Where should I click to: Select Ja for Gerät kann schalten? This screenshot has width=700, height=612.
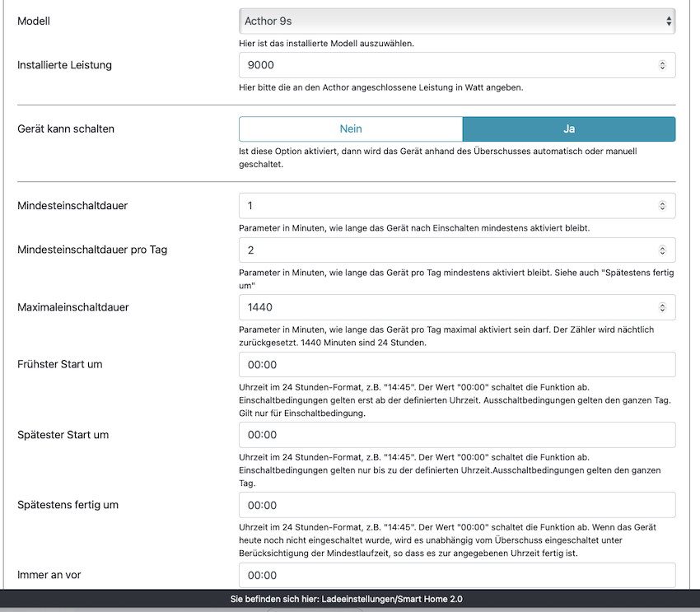click(568, 128)
